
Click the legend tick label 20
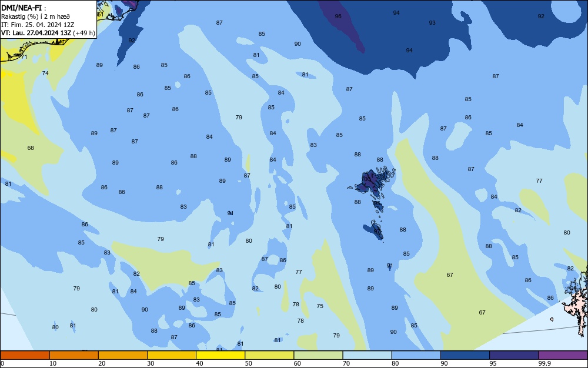[x=102, y=363]
